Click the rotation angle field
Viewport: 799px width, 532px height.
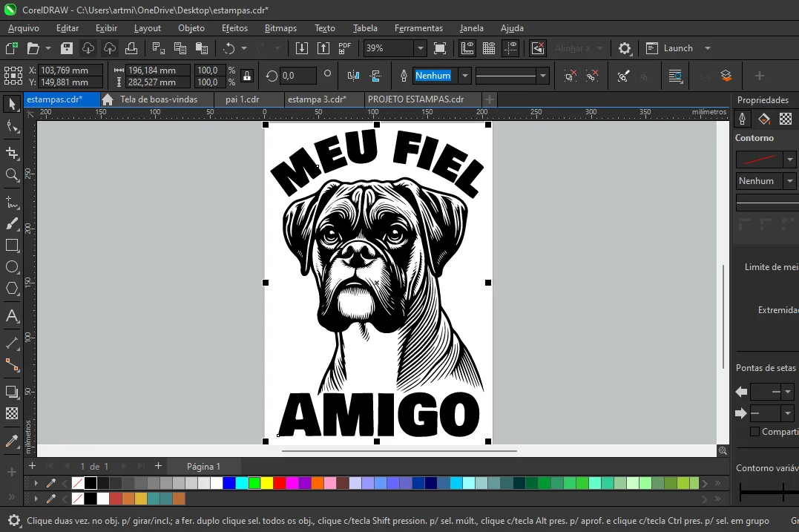(x=298, y=76)
